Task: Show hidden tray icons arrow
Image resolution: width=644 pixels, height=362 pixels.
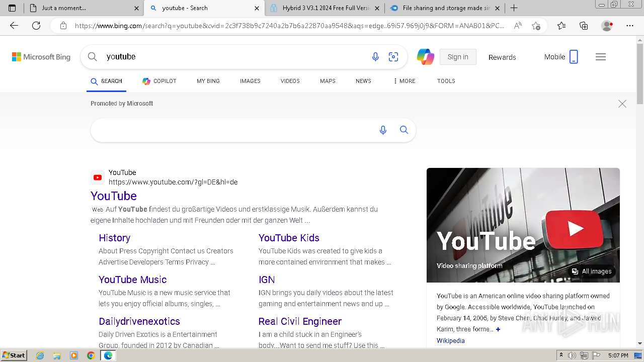Action: (x=561, y=355)
